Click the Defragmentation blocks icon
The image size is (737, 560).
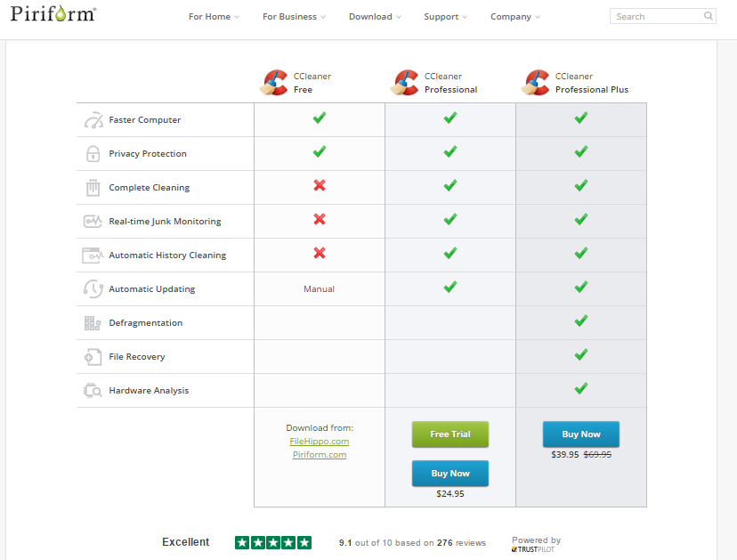pos(93,323)
